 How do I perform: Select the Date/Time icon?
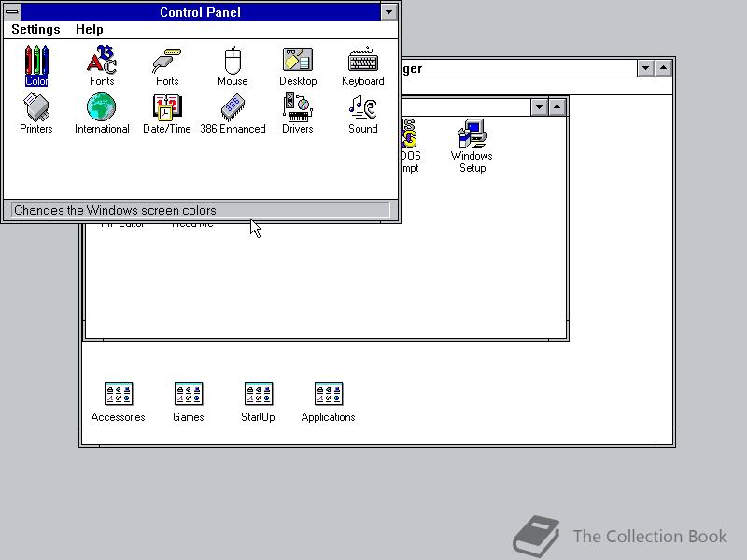(x=167, y=113)
